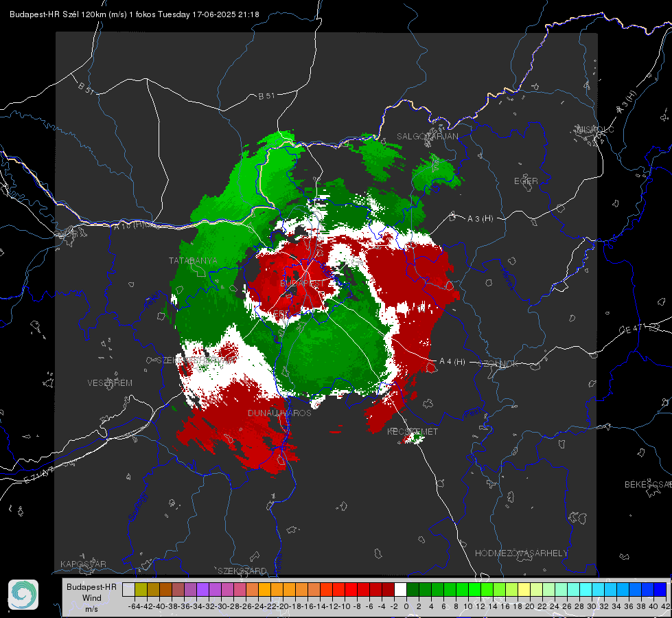Click the deep blue swatch between 40 and 42
Screen dimensions: 672x618
(x=660, y=589)
